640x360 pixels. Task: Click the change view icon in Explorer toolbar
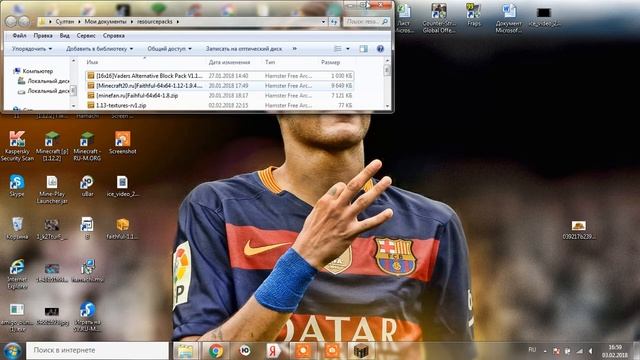point(338,49)
